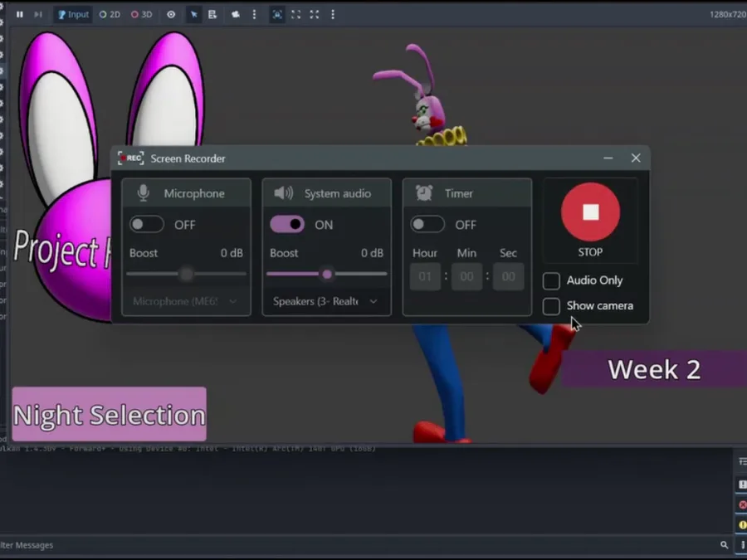Click the speaker icon beside System audio
This screenshot has width=747, height=560.
coord(284,192)
